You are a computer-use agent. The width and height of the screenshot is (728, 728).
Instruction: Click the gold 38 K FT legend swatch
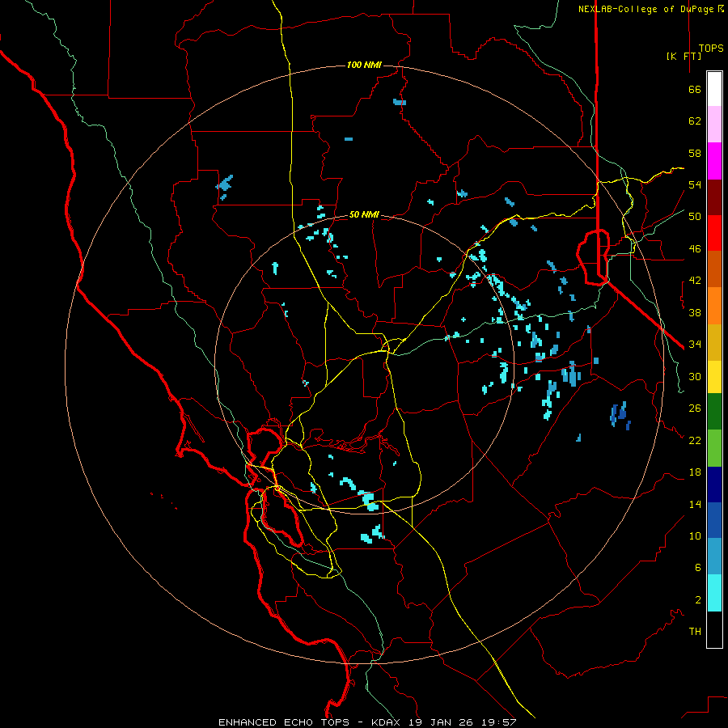coord(714,341)
